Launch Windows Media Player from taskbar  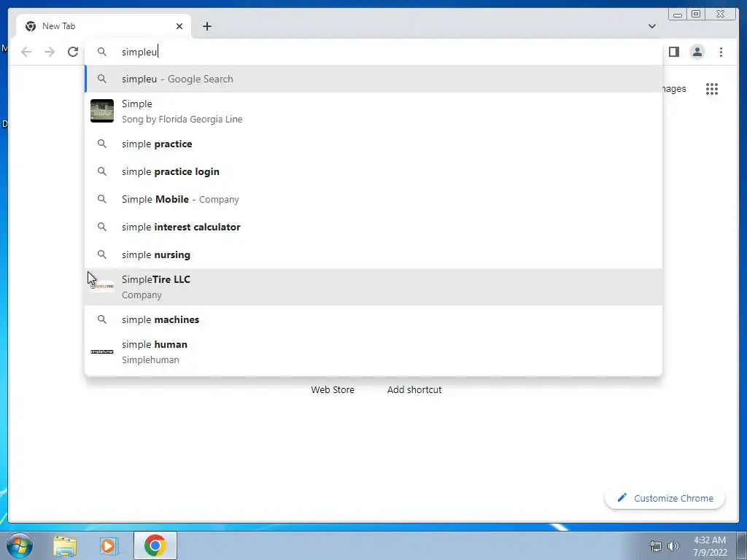108,546
